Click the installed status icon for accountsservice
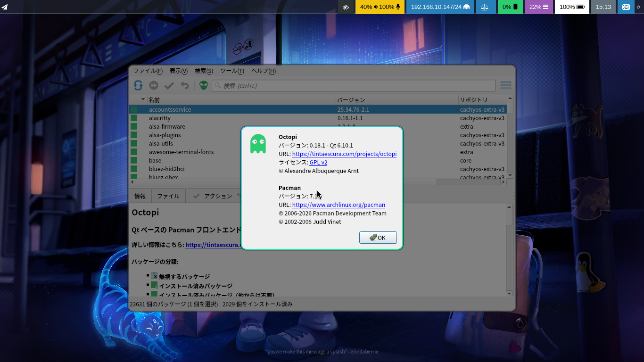The height and width of the screenshot is (362, 644). click(x=134, y=109)
